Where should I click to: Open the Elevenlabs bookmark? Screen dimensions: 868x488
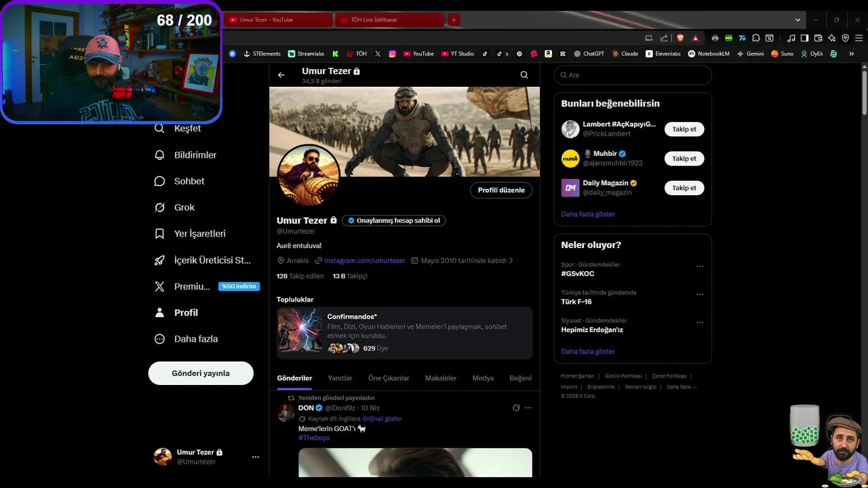(x=663, y=54)
